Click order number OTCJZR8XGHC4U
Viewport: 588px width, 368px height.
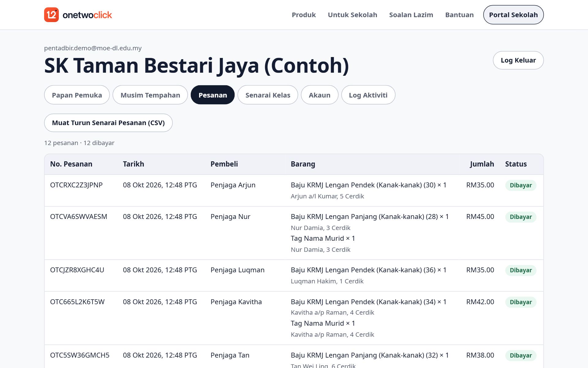[x=77, y=270]
